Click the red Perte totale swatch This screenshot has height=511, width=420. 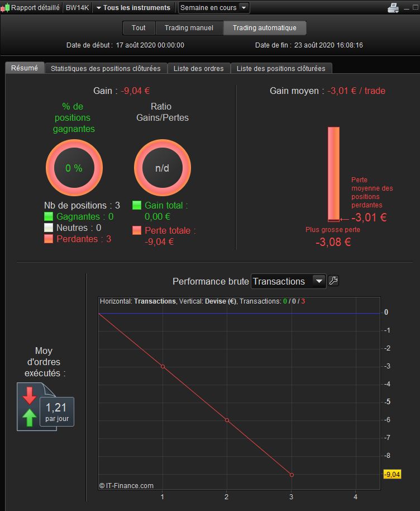(x=137, y=230)
